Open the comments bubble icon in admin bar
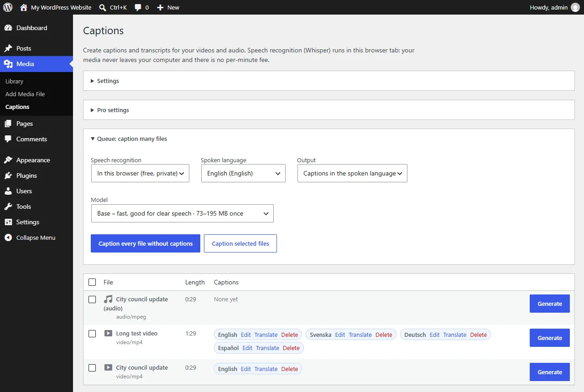Image resolution: width=584 pixels, height=392 pixels. coord(138,8)
